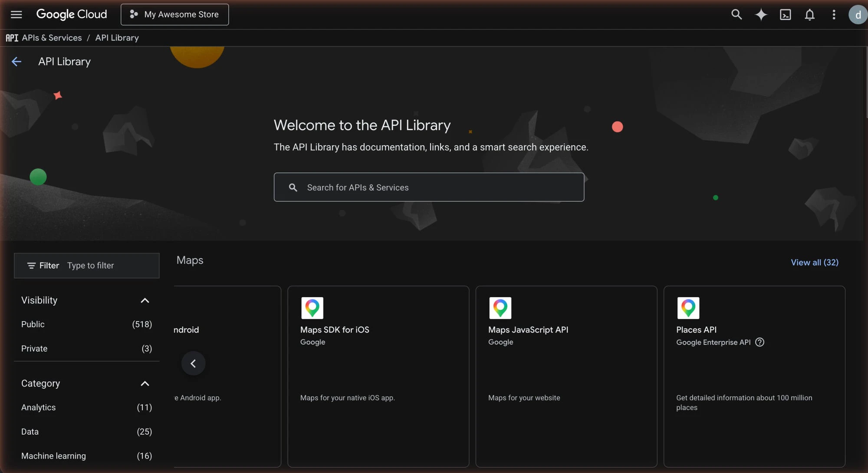
Task: Click the Filter icon
Action: [31, 266]
